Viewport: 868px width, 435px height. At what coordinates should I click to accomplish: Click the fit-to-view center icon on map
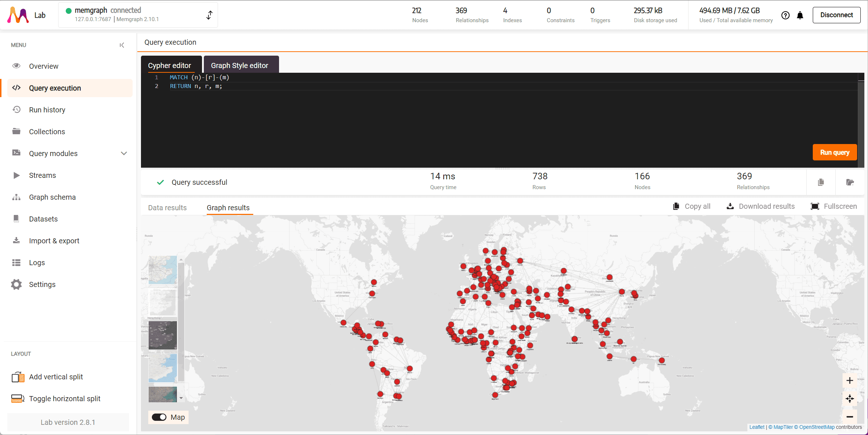pos(849,399)
